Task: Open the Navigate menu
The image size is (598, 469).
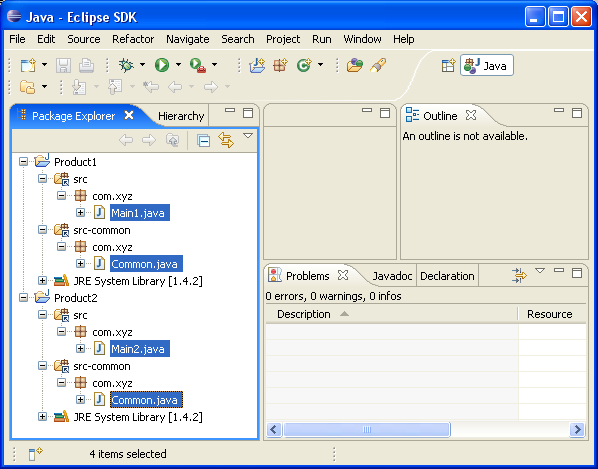Action: (x=188, y=39)
